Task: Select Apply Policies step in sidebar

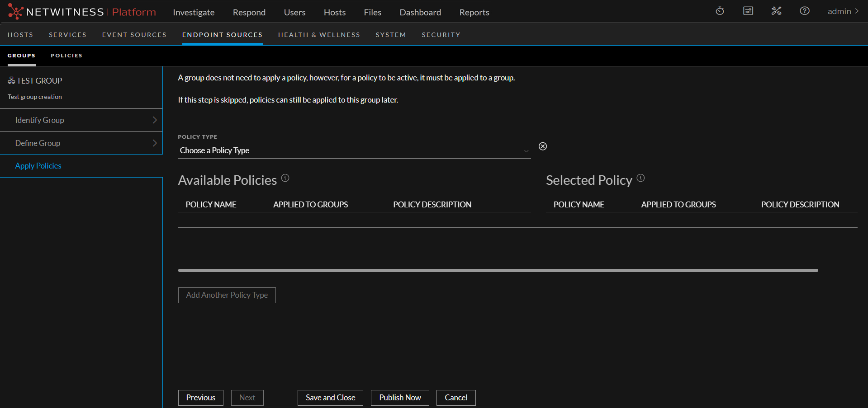Action: click(x=38, y=166)
